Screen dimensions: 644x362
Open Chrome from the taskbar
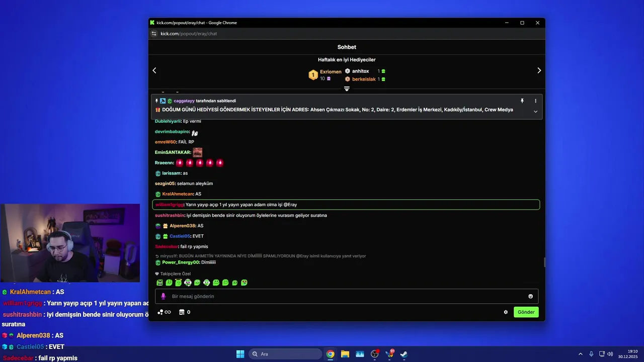pos(330,354)
